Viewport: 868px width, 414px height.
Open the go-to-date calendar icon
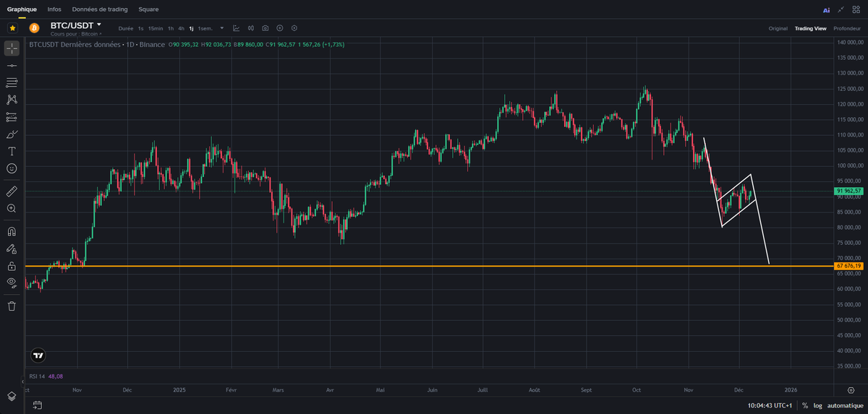pos(37,405)
